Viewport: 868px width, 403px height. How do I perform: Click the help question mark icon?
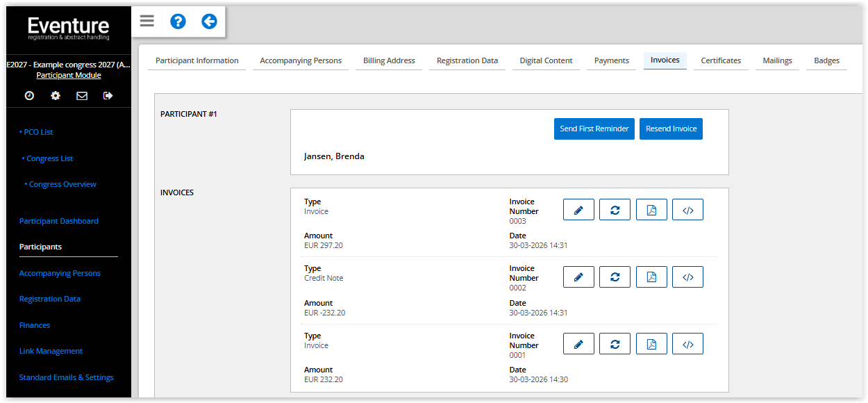tap(178, 22)
